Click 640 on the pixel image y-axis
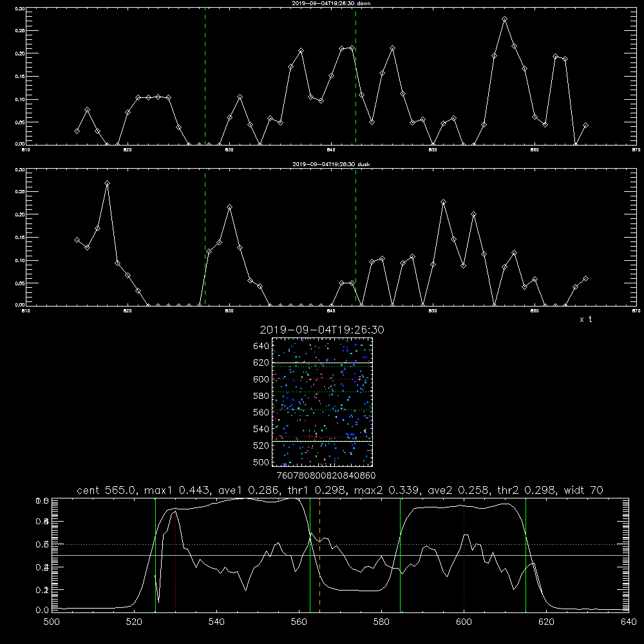The image size is (644, 644). [x=261, y=346]
